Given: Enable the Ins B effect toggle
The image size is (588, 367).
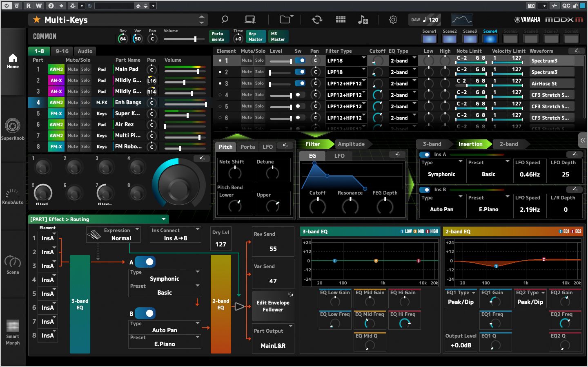Looking at the screenshot, I should click(424, 189).
